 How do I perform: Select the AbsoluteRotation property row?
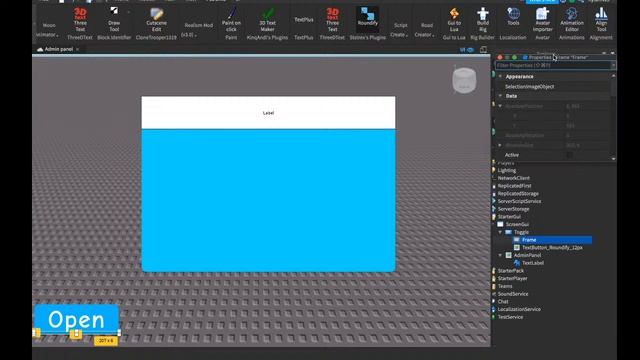552,135
